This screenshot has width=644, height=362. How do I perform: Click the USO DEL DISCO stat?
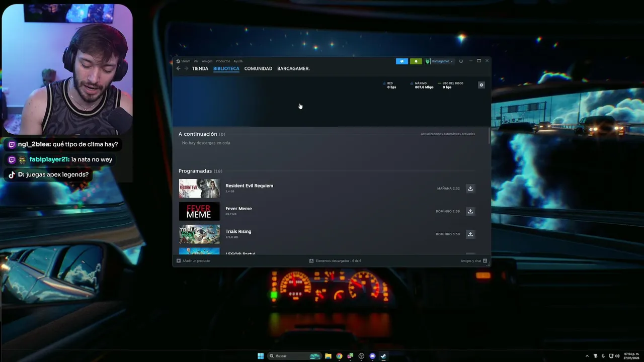click(x=450, y=85)
